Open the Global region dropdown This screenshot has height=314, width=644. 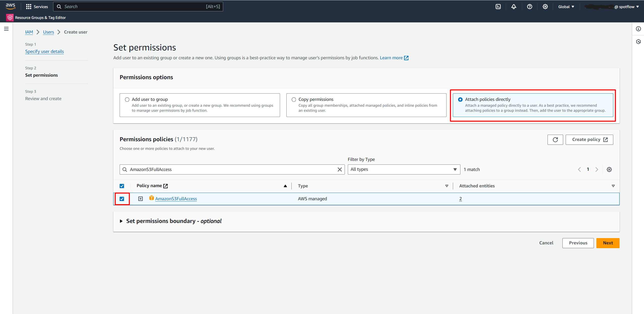click(x=566, y=7)
